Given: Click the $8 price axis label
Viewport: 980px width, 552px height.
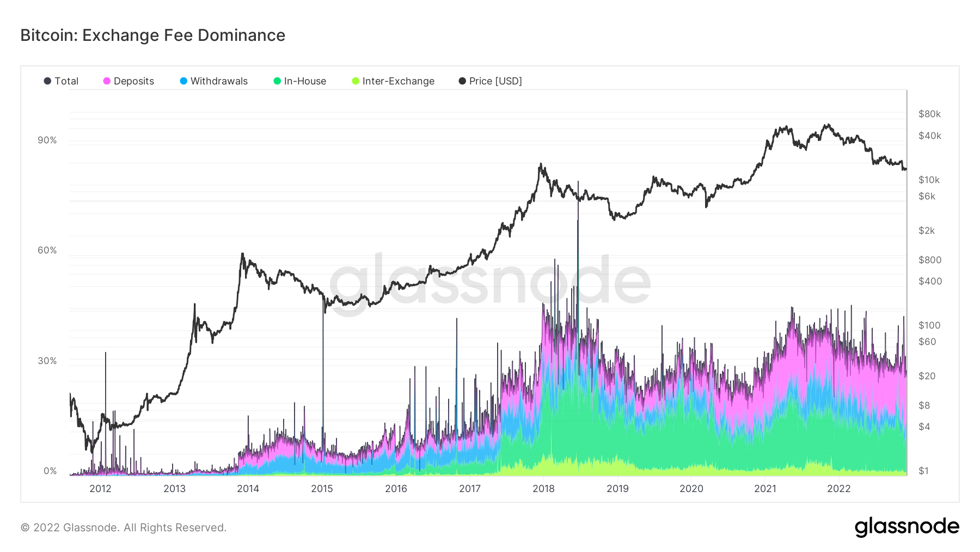Looking at the screenshot, I should pos(924,406).
